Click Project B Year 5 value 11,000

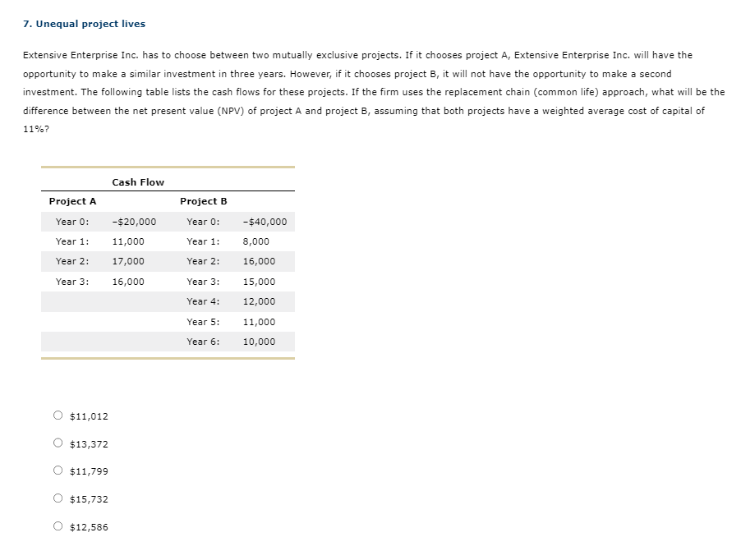coord(259,322)
